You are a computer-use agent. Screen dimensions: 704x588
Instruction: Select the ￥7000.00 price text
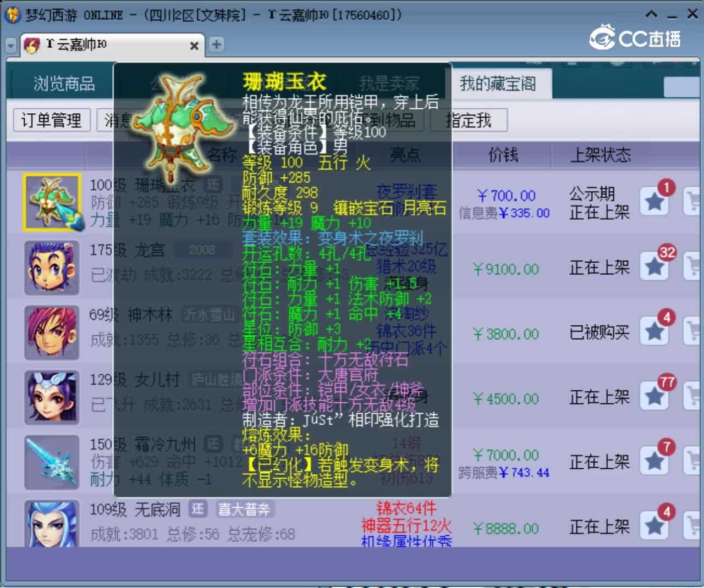(506, 455)
